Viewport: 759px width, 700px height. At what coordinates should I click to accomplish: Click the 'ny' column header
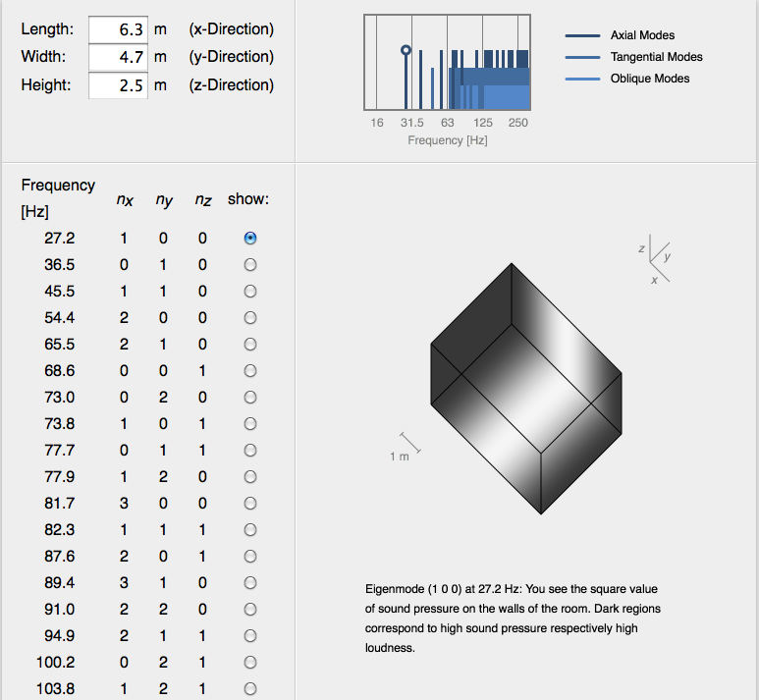click(x=164, y=199)
